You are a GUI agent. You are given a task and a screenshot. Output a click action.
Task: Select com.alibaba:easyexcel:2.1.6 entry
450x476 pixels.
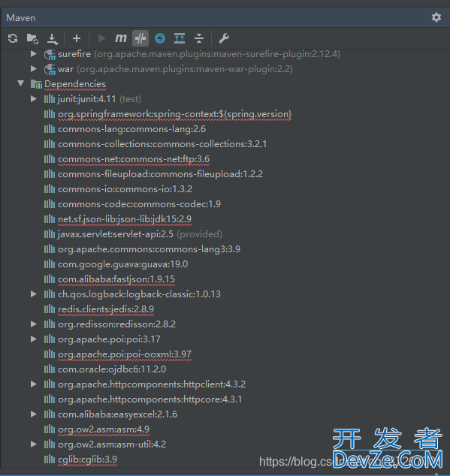pyautogui.click(x=118, y=414)
